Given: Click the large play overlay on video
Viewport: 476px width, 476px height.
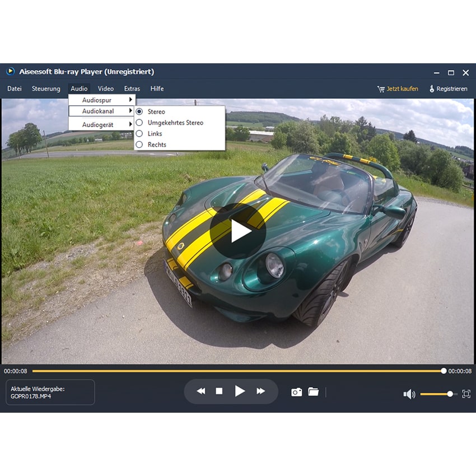Looking at the screenshot, I should (x=238, y=231).
